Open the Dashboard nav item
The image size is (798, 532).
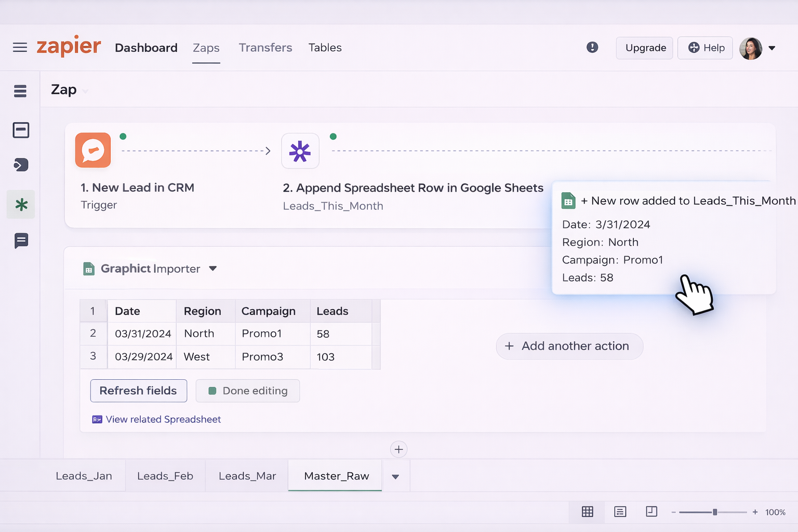click(x=146, y=48)
